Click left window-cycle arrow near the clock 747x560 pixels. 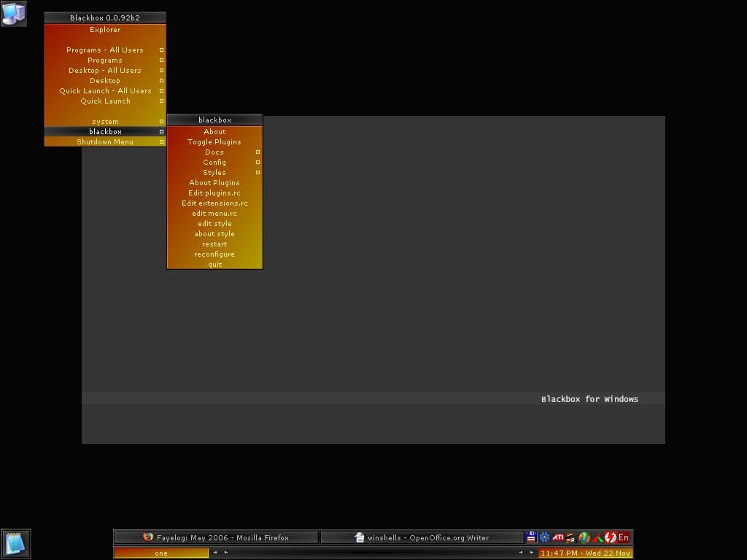coord(521,553)
